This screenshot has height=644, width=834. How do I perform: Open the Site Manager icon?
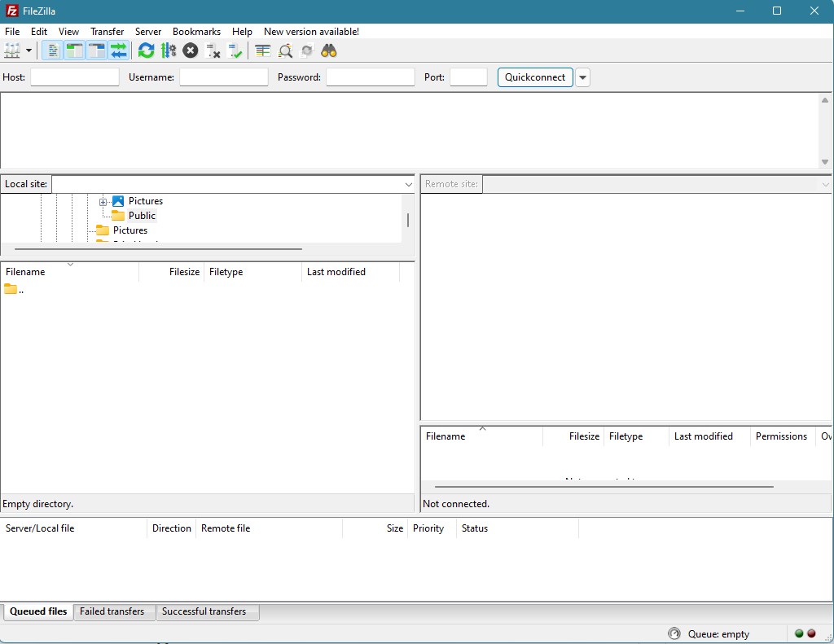pyautogui.click(x=11, y=50)
